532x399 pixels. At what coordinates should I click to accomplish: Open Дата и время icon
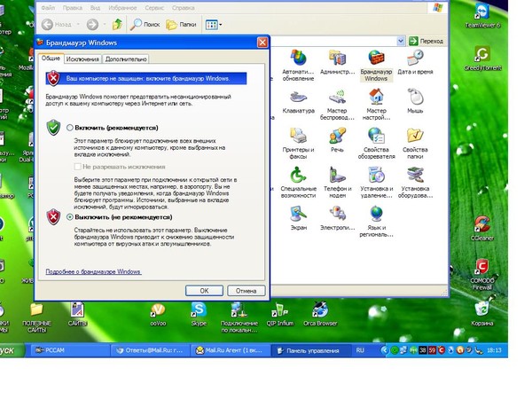tap(415, 62)
